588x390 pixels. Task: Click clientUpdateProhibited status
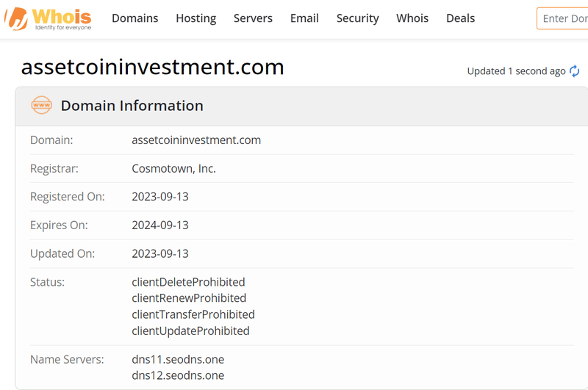(190, 331)
